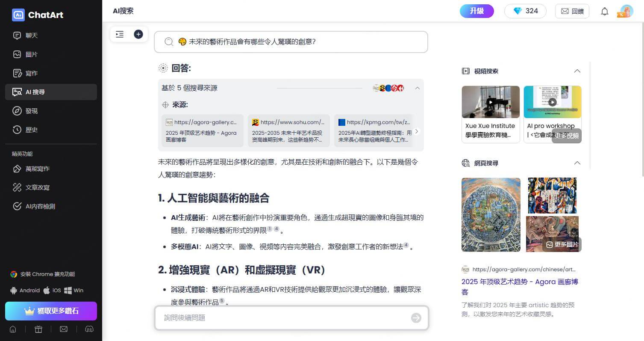Open agora-gallery.com URL in web results

524,270
